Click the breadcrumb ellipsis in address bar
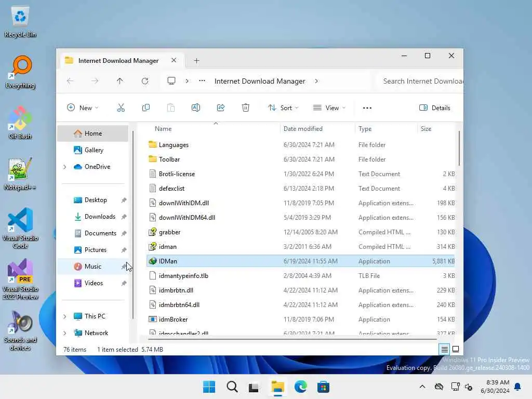 click(x=202, y=81)
